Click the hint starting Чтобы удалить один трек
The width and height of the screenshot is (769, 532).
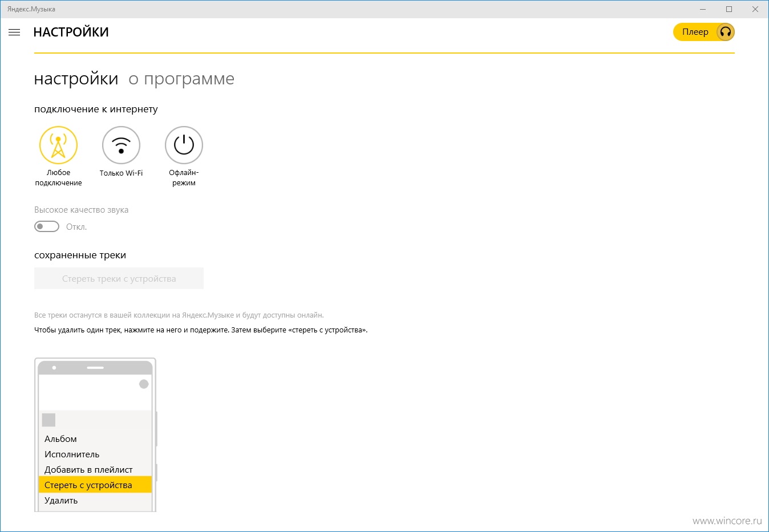click(201, 330)
